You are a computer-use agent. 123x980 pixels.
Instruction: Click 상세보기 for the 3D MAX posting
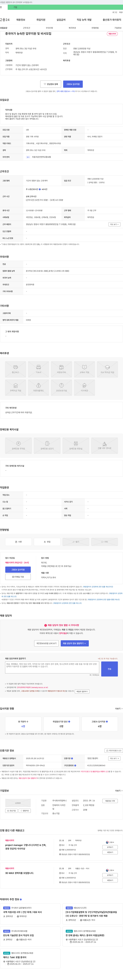click(x=110, y=880)
